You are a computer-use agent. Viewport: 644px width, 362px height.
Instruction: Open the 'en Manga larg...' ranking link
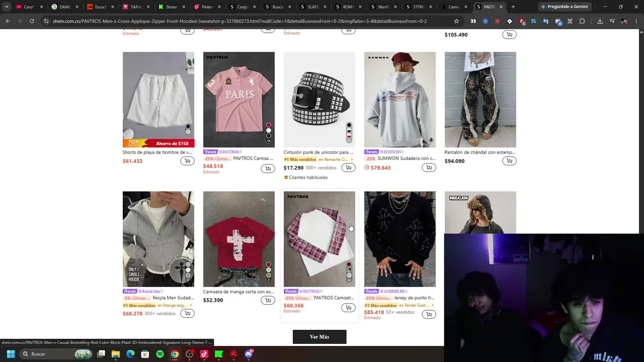pos(175,305)
